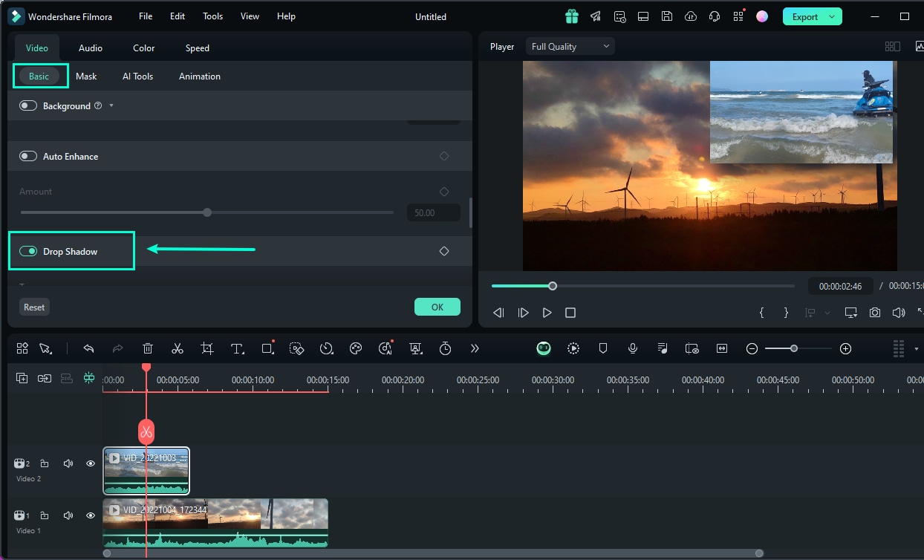Screen dimensions: 924x560
Task: Click the arrow select tool in toolbar
Action: (x=45, y=348)
